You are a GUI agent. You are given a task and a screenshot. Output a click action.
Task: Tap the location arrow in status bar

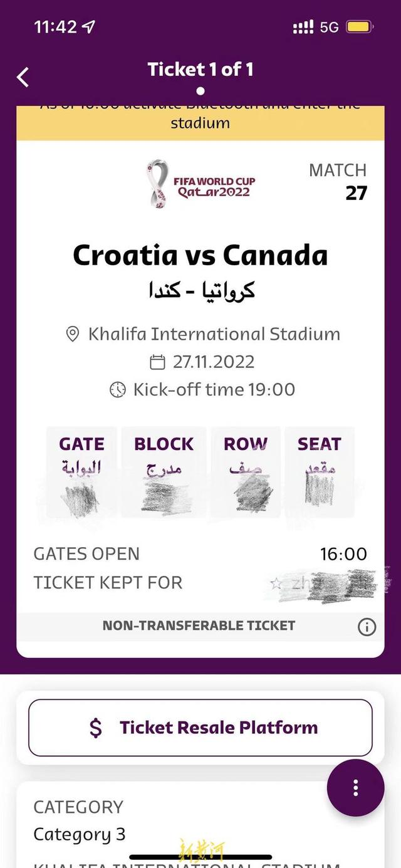(89, 27)
